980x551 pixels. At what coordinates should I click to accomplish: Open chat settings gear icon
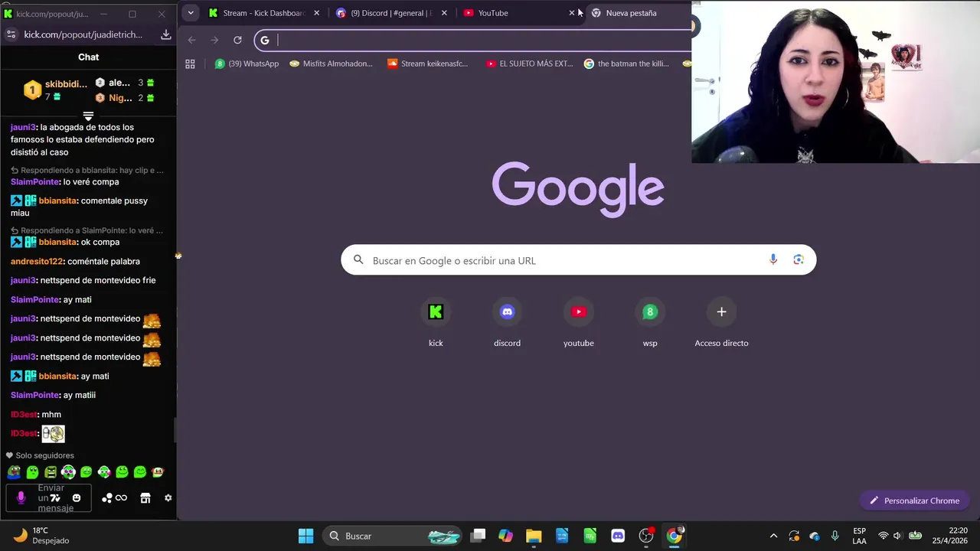click(x=168, y=498)
